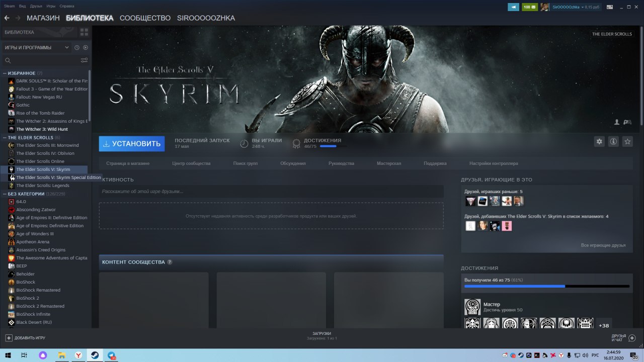Open the Друзья menu
Image resolution: width=644 pixels, height=362 pixels.
pos(36,7)
